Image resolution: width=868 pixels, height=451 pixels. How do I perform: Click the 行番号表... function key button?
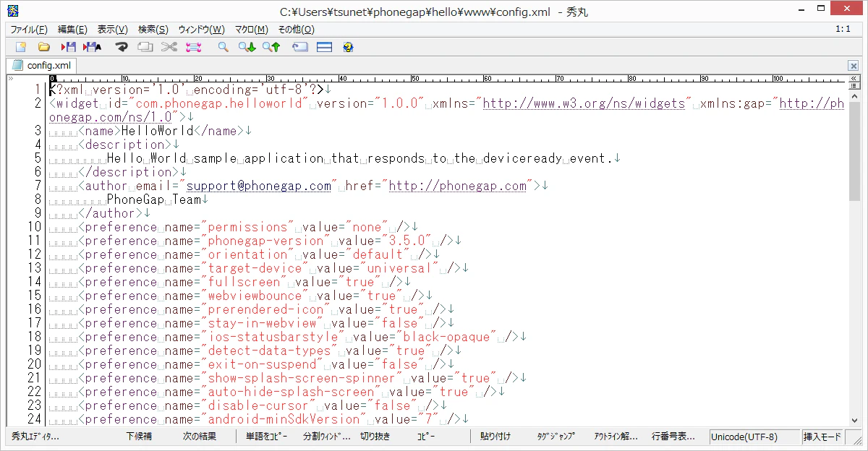[x=673, y=437]
